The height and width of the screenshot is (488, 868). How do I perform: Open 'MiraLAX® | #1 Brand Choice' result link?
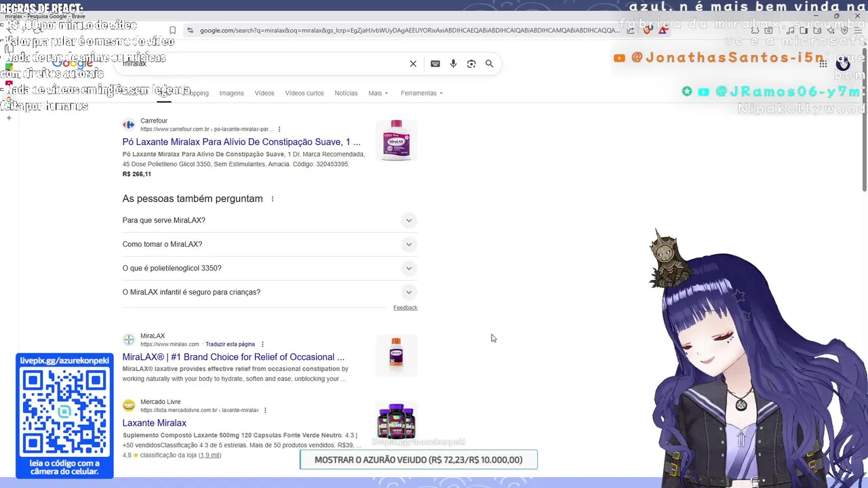(233, 357)
